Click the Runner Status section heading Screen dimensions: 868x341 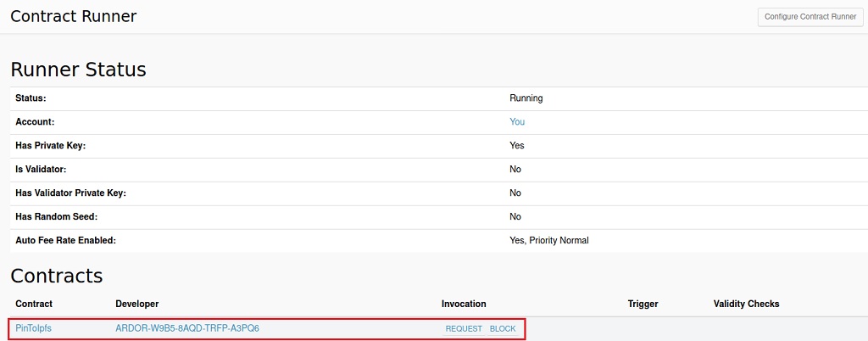click(x=78, y=70)
